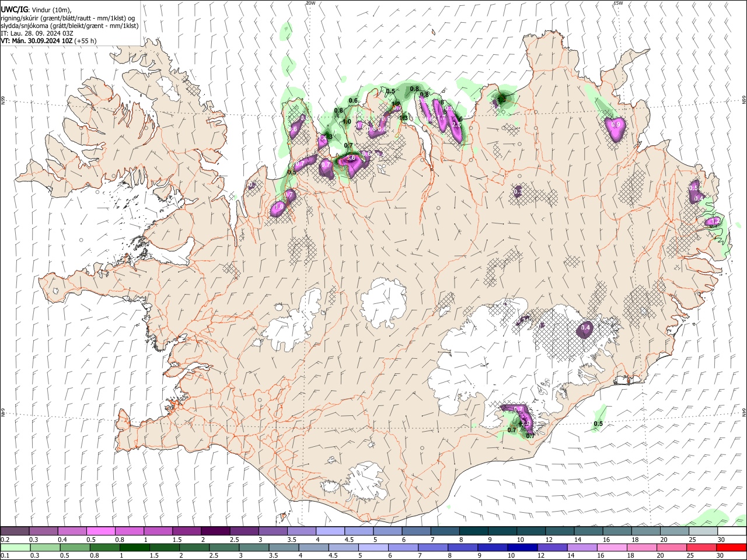Click the 20W longitude label at top
The image size is (747, 560).
click(310, 3)
